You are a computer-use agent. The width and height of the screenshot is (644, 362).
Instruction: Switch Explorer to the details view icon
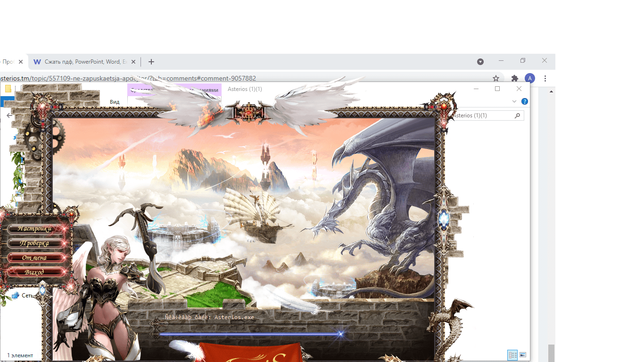point(512,355)
